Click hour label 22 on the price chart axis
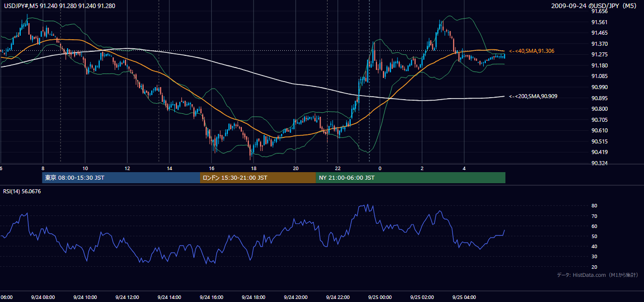 coord(338,168)
